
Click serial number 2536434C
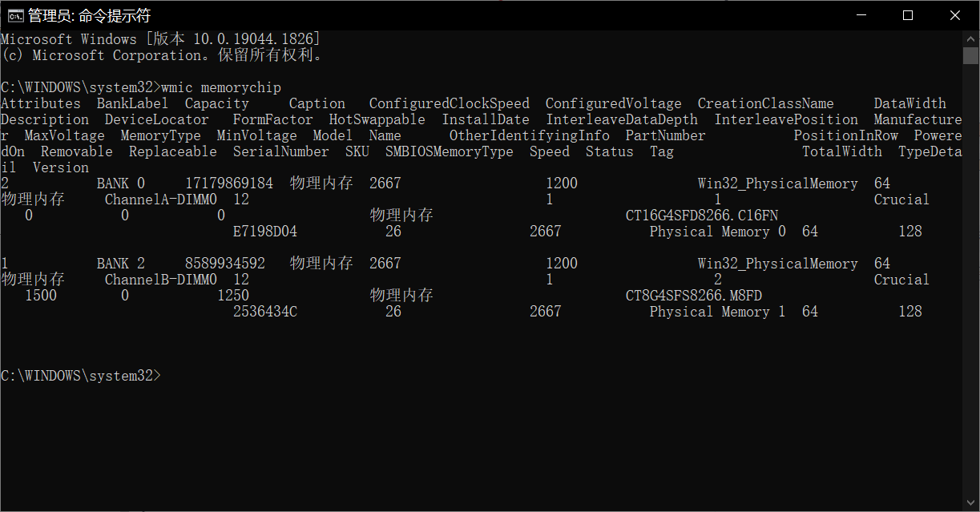pyautogui.click(x=264, y=312)
